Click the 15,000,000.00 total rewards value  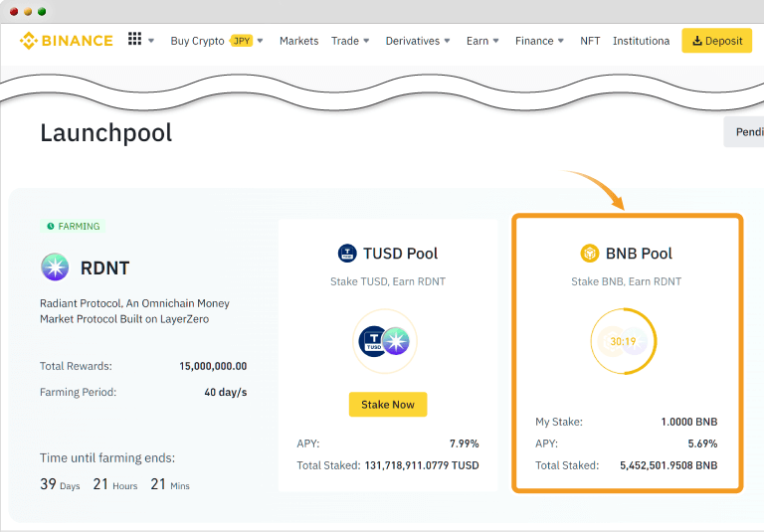(x=213, y=366)
